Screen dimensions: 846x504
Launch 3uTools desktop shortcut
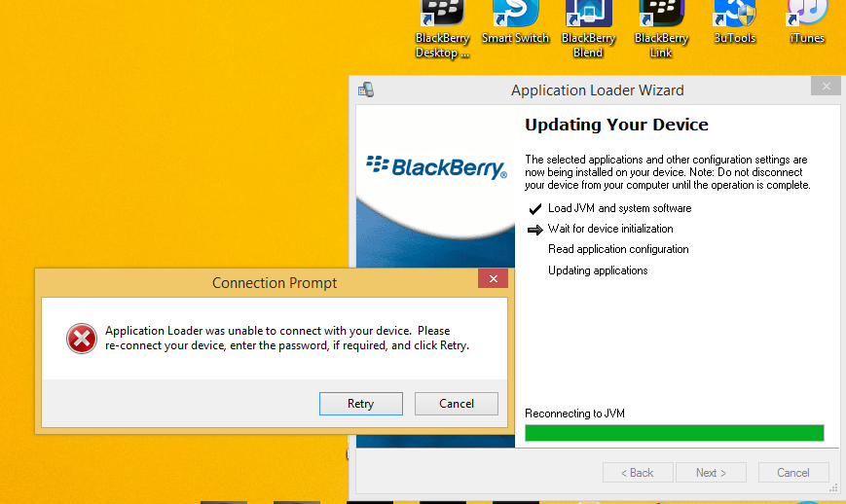(734, 14)
